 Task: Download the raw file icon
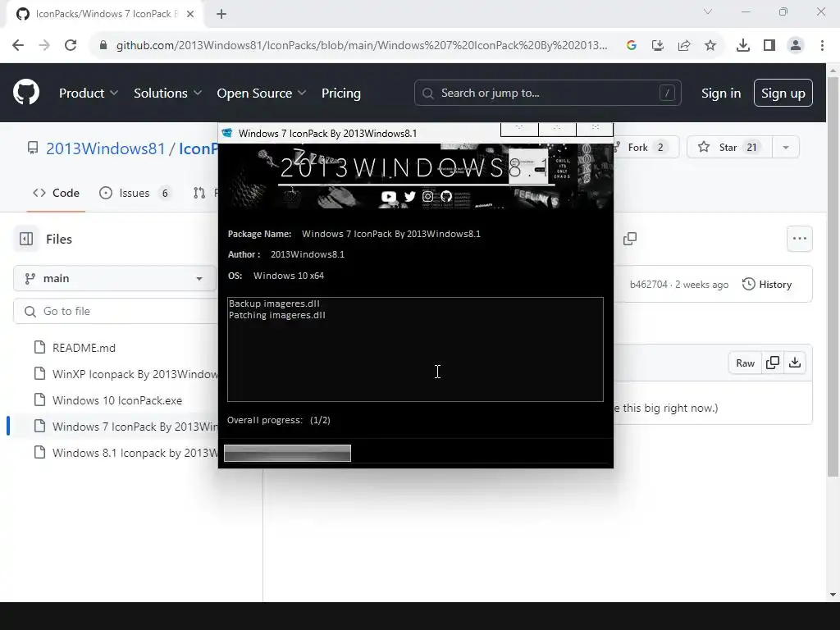click(795, 363)
